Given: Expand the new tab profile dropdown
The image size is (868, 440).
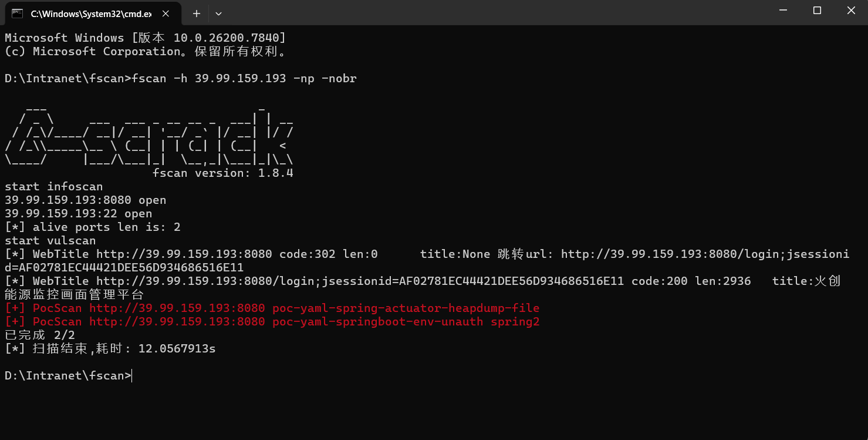Looking at the screenshot, I should tap(218, 13).
